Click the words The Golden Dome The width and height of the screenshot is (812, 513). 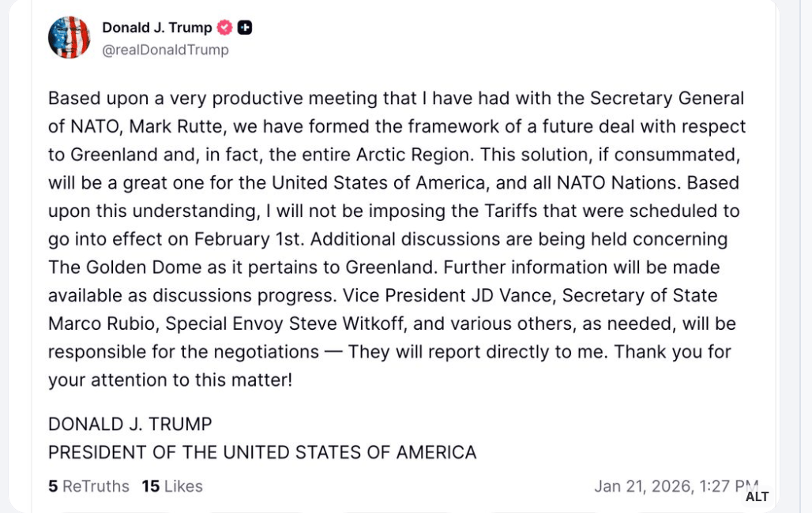pyautogui.click(x=125, y=267)
